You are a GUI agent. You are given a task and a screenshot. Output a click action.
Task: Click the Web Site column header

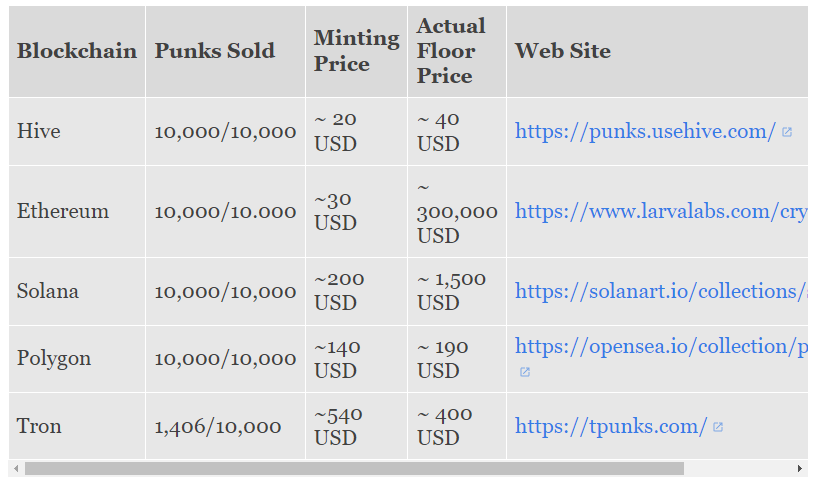(x=657, y=52)
